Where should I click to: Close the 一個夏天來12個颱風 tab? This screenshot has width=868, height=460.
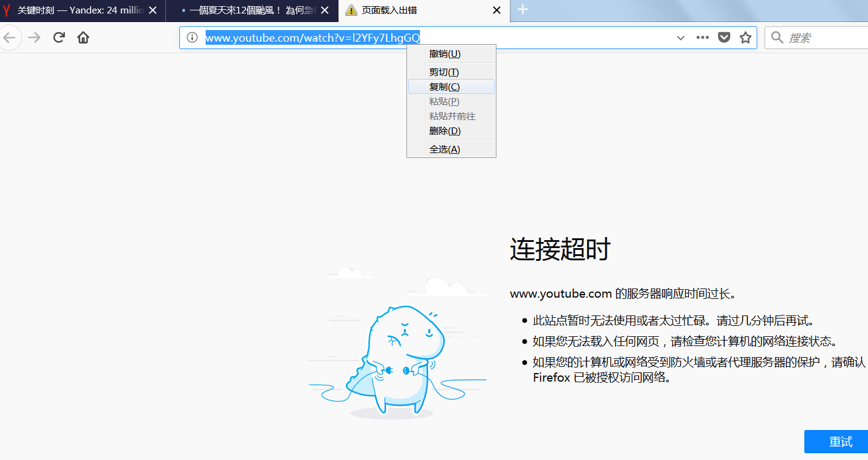pos(326,10)
